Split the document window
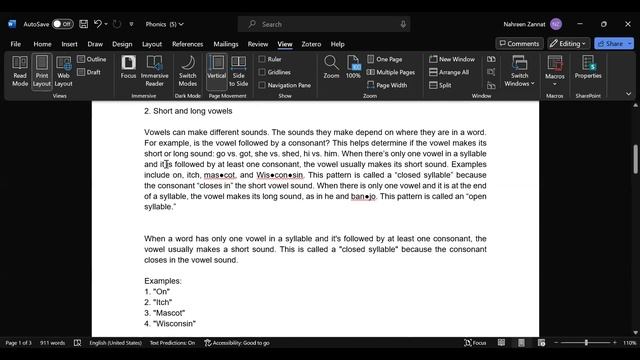 point(440,85)
